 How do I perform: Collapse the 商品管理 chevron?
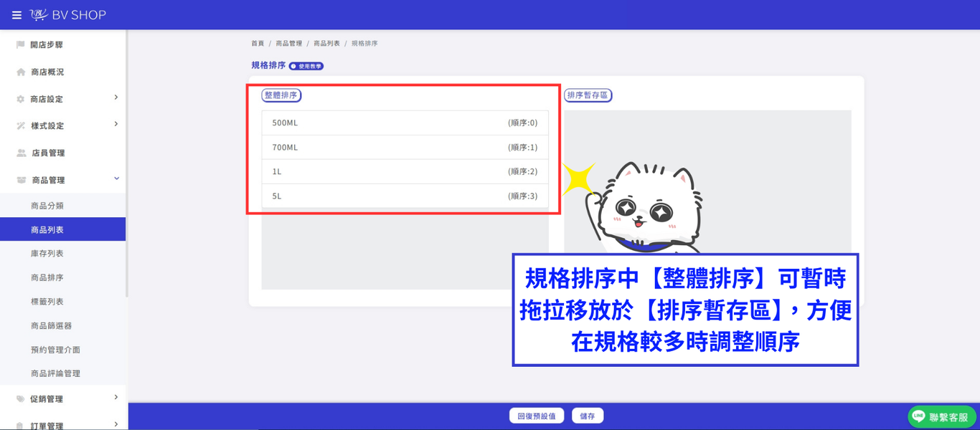(x=116, y=178)
